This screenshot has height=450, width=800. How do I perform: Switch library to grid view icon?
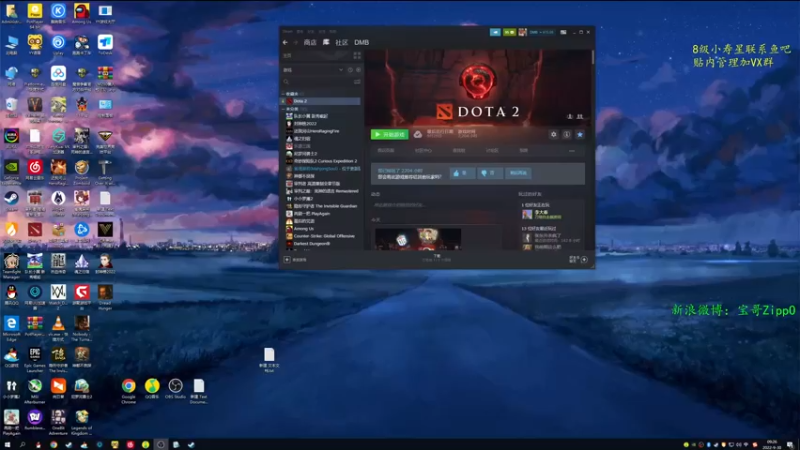click(x=357, y=56)
